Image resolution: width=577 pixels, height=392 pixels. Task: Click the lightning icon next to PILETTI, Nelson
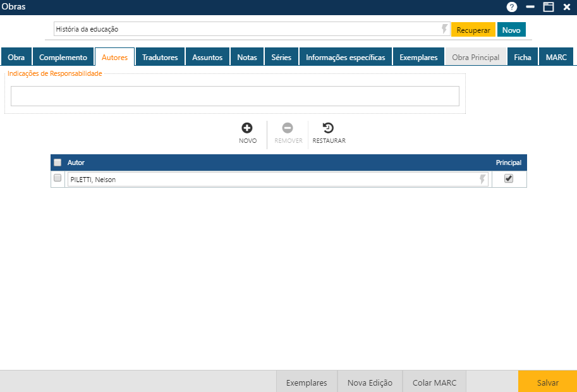483,179
